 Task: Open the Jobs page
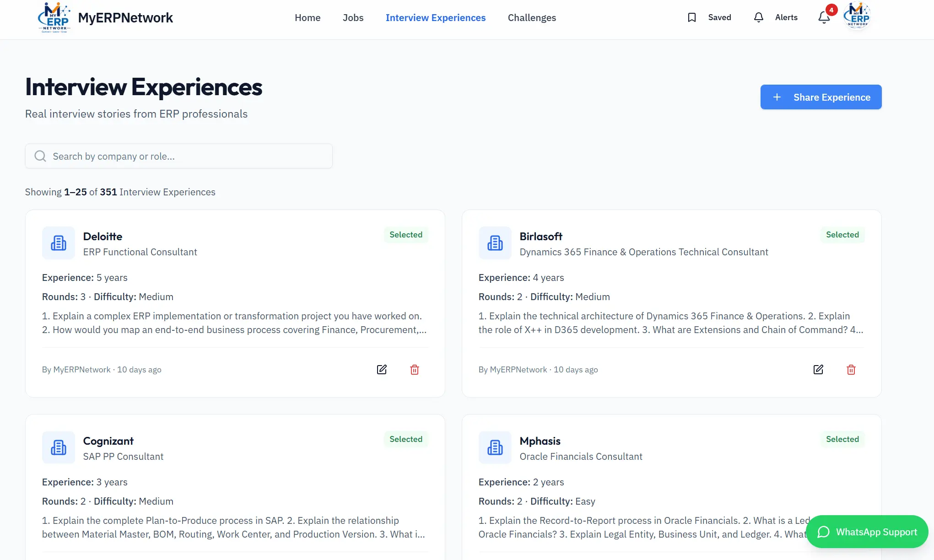(353, 17)
